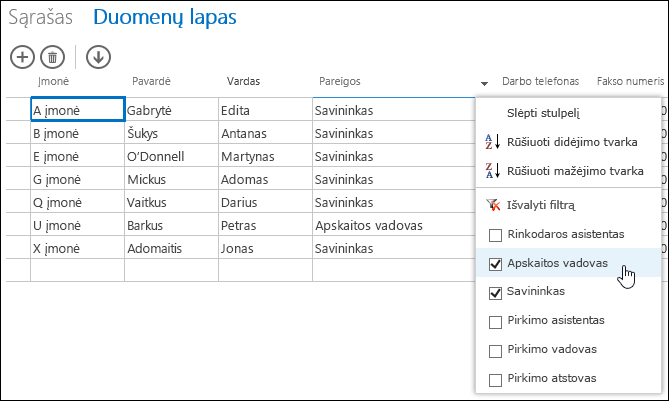
Task: Select the Edita first name cell
Action: tap(265, 109)
